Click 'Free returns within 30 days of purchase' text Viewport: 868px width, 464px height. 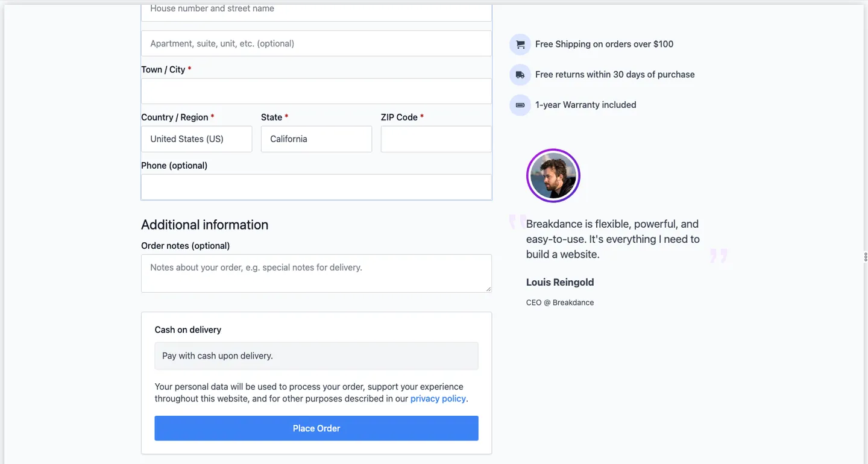coord(615,74)
